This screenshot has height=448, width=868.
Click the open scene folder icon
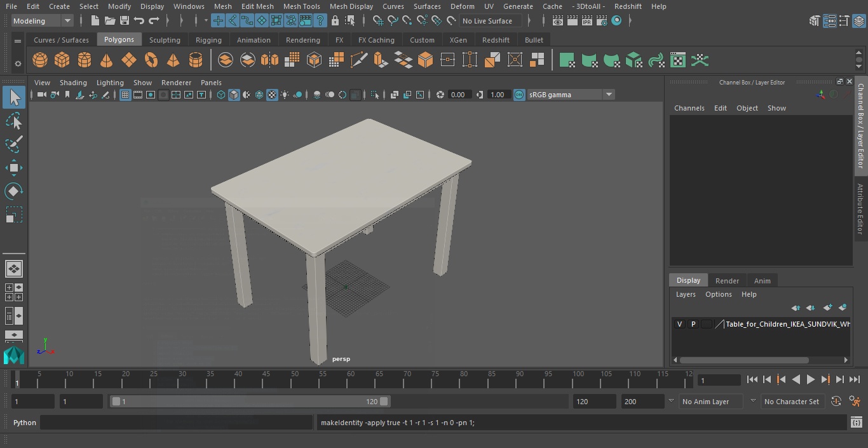point(110,21)
